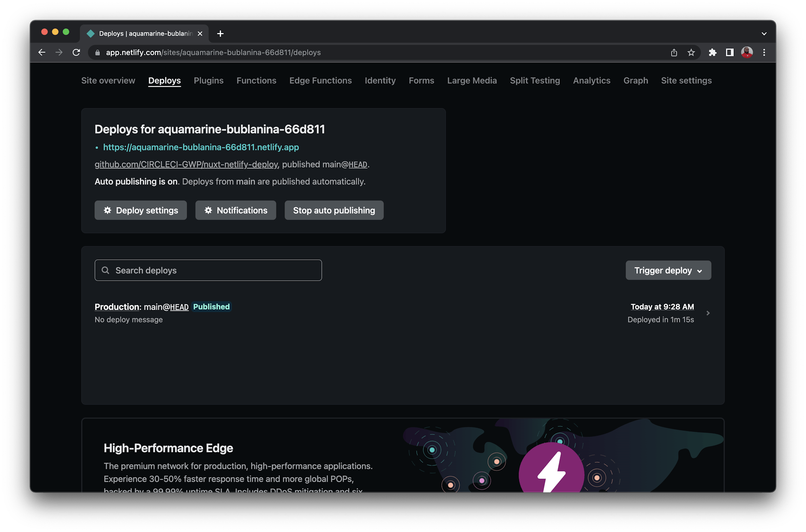Image resolution: width=806 pixels, height=532 pixels.
Task: Visit the aquamarine-bublanina-66d811.netlify.app link
Action: pos(201,147)
